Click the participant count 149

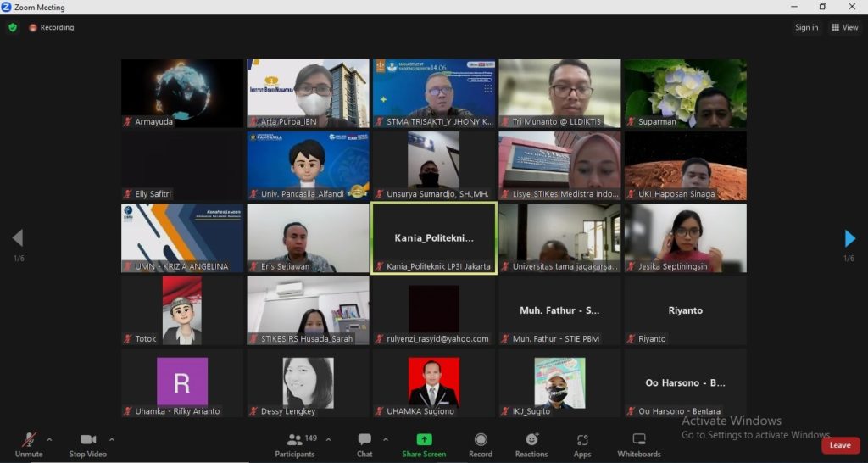coord(311,438)
